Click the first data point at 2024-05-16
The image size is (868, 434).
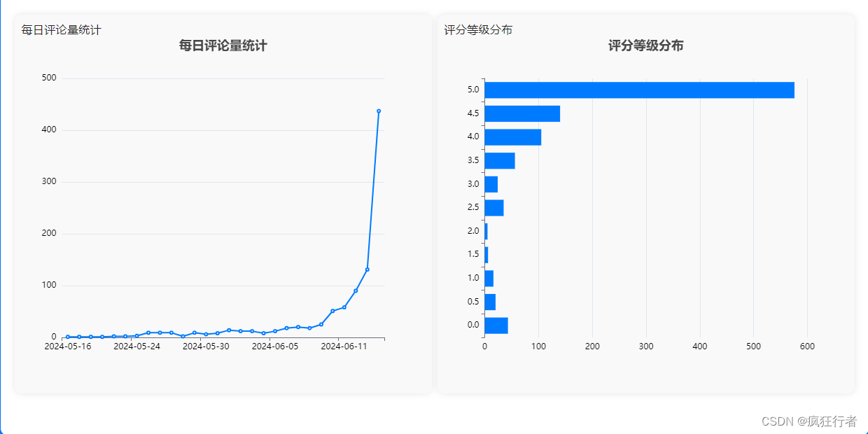pos(66,336)
